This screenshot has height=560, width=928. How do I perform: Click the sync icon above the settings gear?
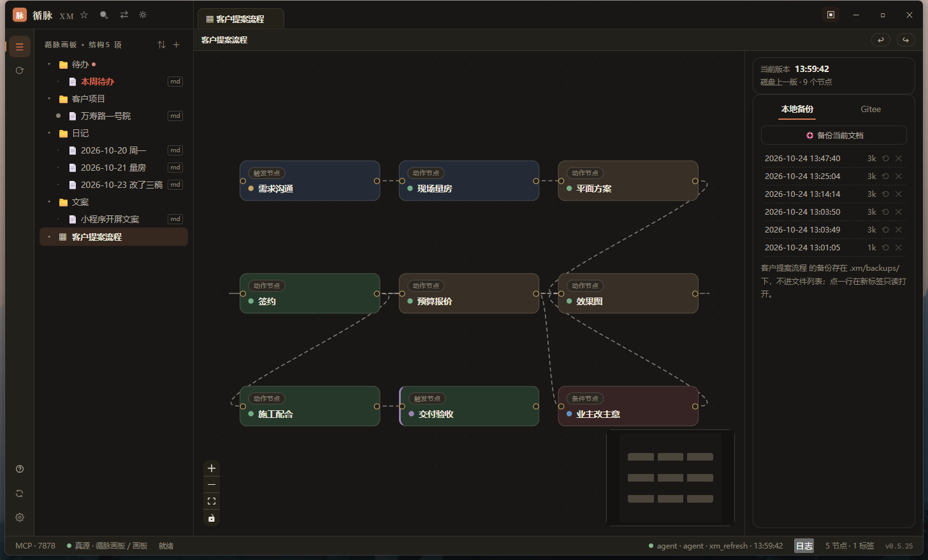click(x=20, y=493)
